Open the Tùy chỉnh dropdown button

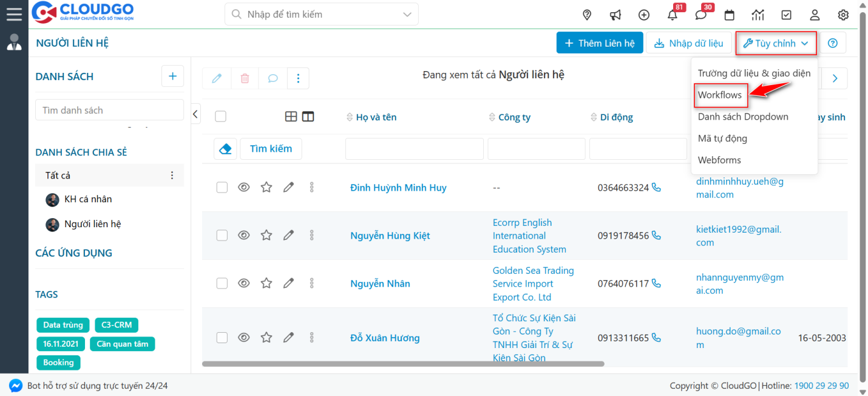point(776,43)
